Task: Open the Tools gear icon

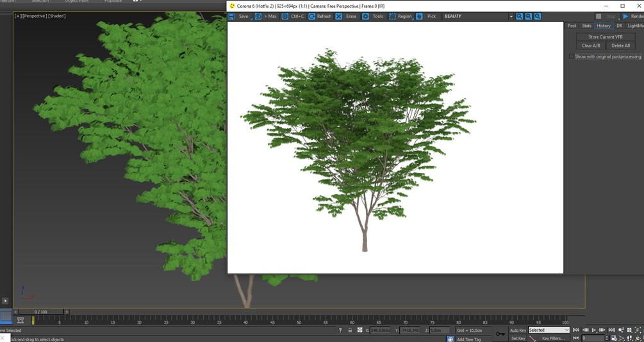Action: click(365, 17)
